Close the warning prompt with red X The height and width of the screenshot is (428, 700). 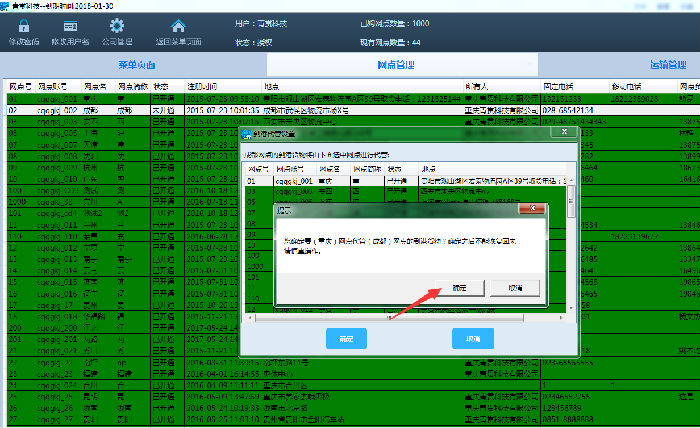pyautogui.click(x=529, y=211)
